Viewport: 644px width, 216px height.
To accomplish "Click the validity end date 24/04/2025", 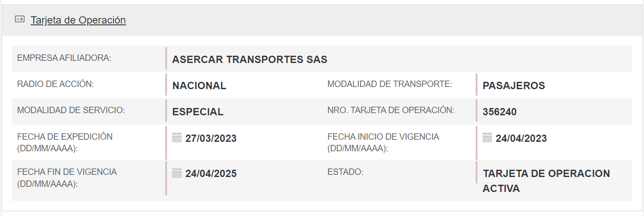I will [211, 174].
